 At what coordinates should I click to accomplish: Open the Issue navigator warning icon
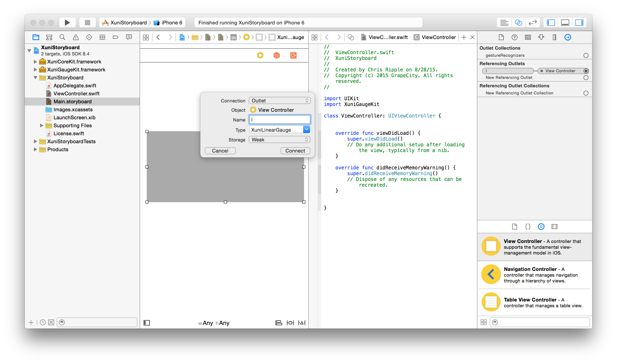[76, 37]
